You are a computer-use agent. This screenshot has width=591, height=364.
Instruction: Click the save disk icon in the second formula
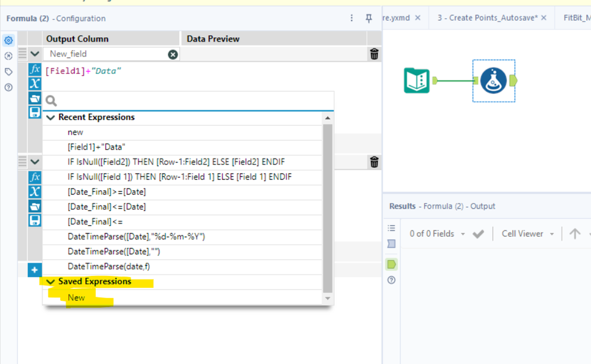35,220
